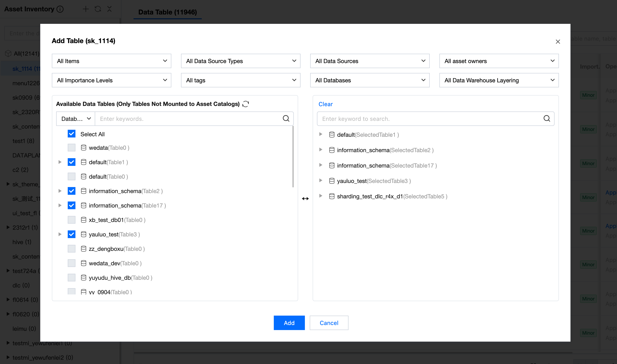Click database icon next to wedata entry

tap(83, 148)
